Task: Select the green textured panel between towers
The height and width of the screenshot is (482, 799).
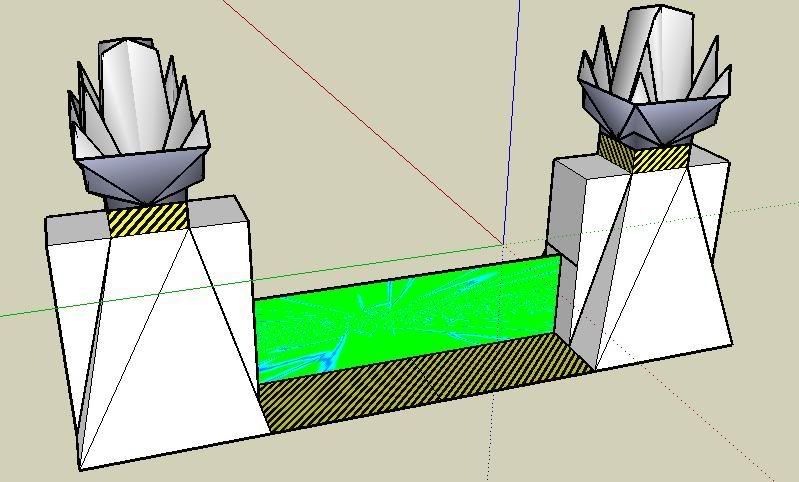Action: pyautogui.click(x=400, y=320)
